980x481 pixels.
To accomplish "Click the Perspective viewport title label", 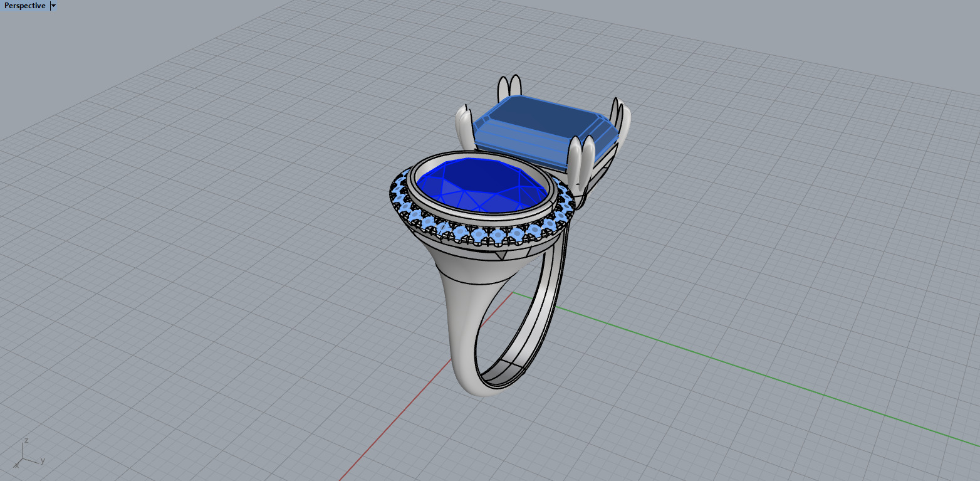I will tap(25, 6).
